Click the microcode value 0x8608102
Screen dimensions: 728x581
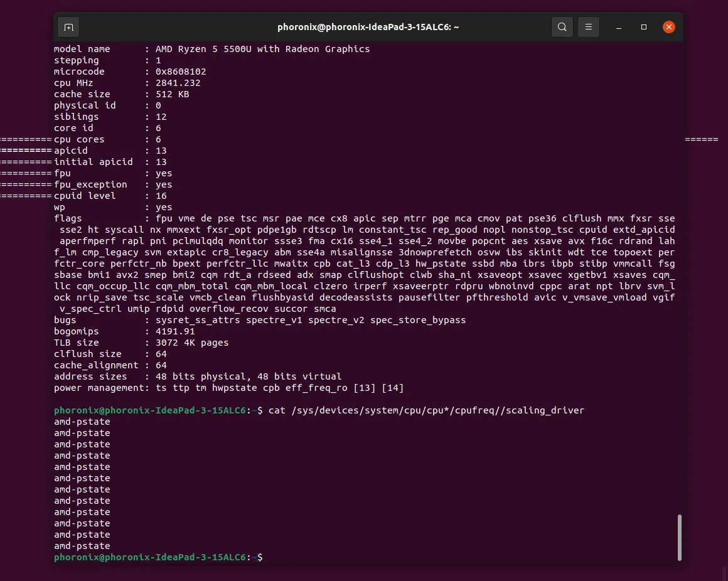coord(181,72)
